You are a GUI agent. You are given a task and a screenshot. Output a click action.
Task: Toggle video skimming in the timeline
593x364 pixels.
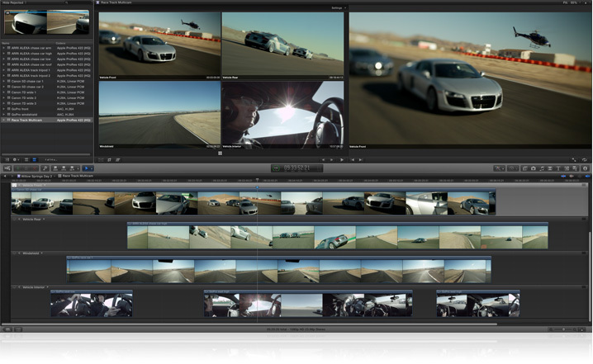563,176
